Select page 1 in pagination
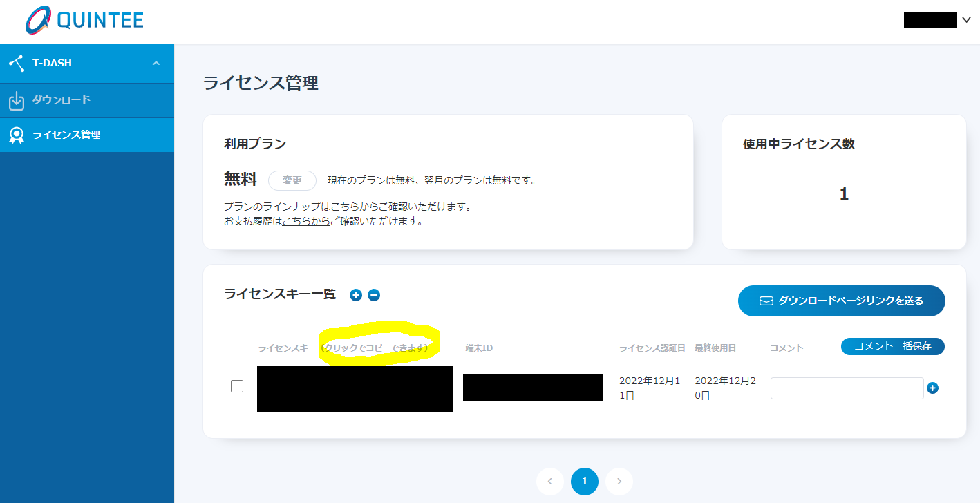This screenshot has height=503, width=980. [x=585, y=482]
